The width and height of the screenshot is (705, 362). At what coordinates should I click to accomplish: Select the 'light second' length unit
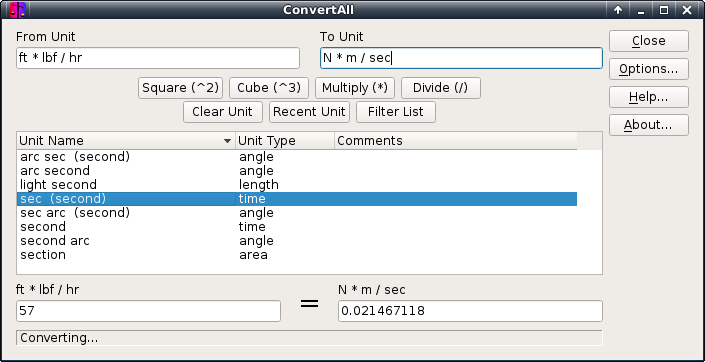pyautogui.click(x=297, y=185)
